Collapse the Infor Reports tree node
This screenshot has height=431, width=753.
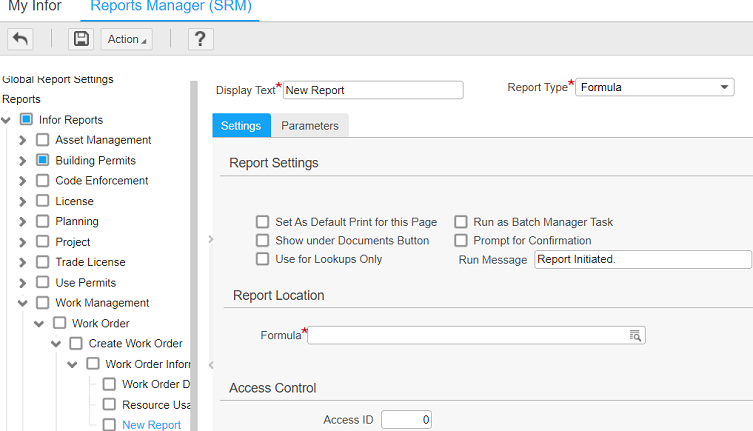7,120
